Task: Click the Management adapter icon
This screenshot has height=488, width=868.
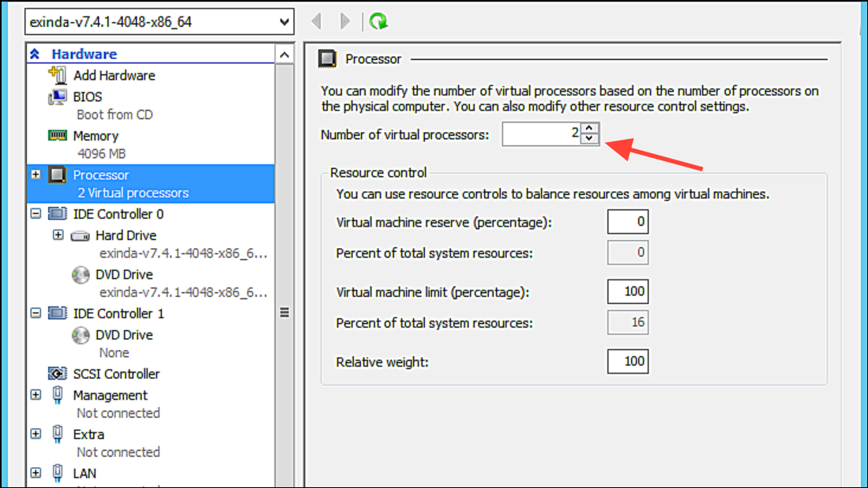Action: [58, 396]
